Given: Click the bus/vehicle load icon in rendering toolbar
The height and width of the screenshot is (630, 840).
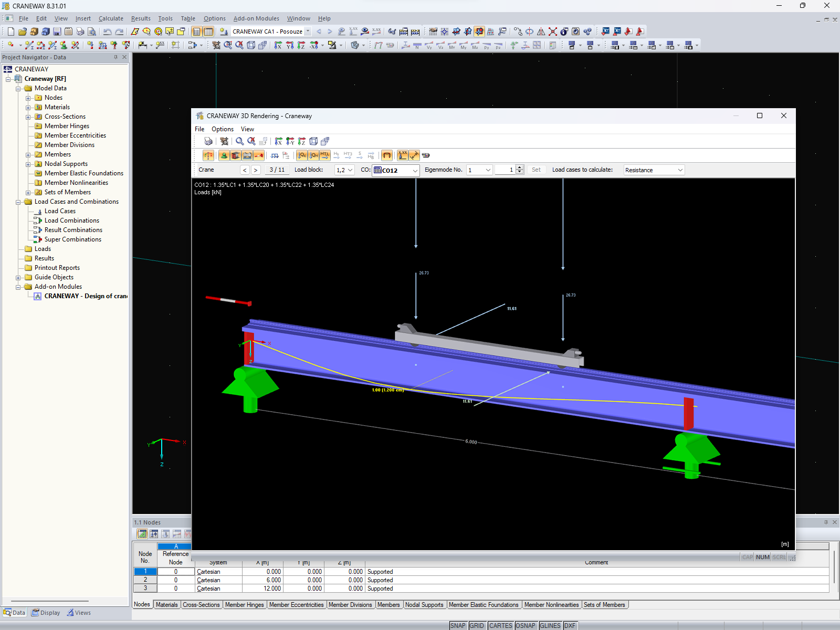Looking at the screenshot, I should 247,155.
